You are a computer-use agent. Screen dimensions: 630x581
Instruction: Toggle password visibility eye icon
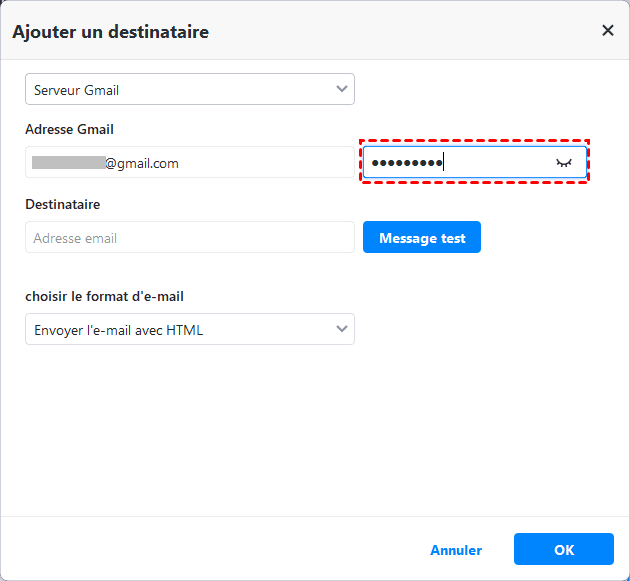565,162
